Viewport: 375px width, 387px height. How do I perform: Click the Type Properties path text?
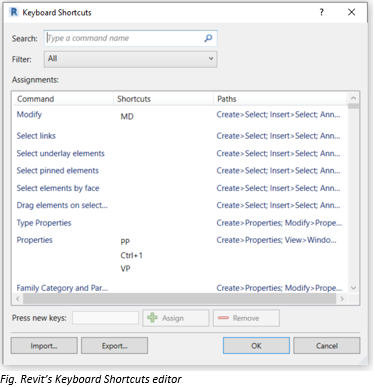279,223
